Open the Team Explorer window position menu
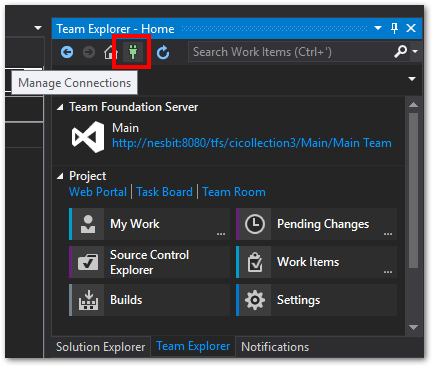Viewport: 433px width, 367px height. coord(378,28)
